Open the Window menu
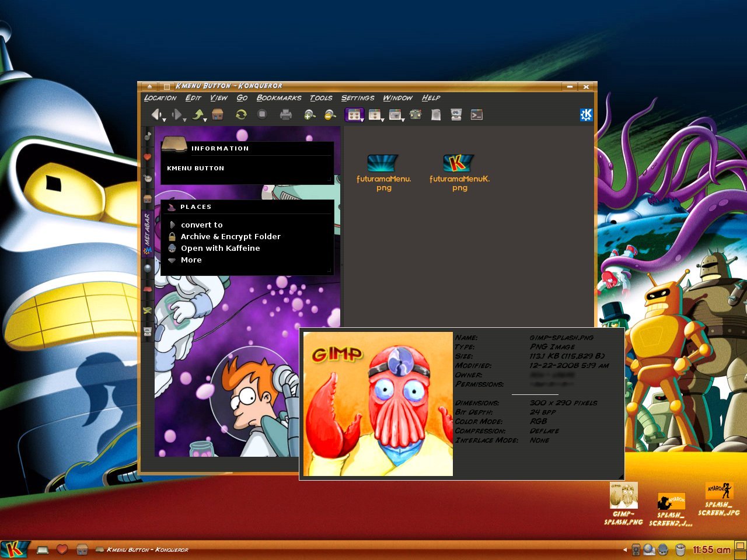Viewport: 747px width, 560px height. pos(397,98)
